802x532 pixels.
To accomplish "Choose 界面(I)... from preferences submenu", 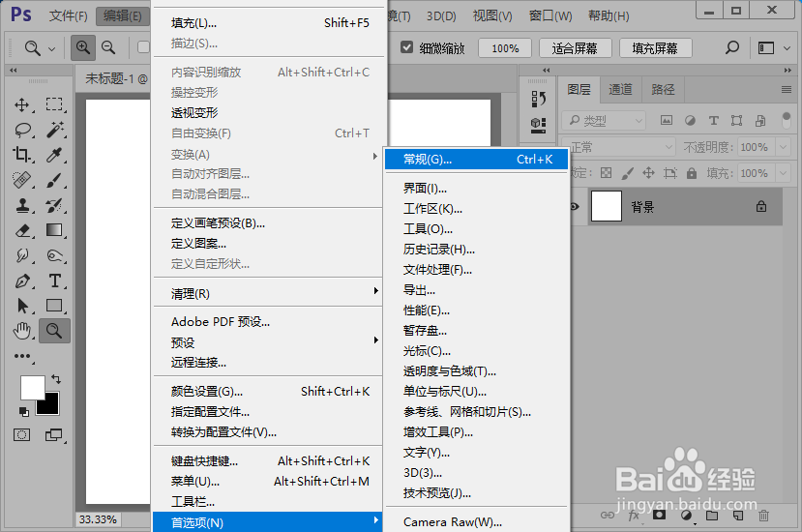I will coord(477,189).
